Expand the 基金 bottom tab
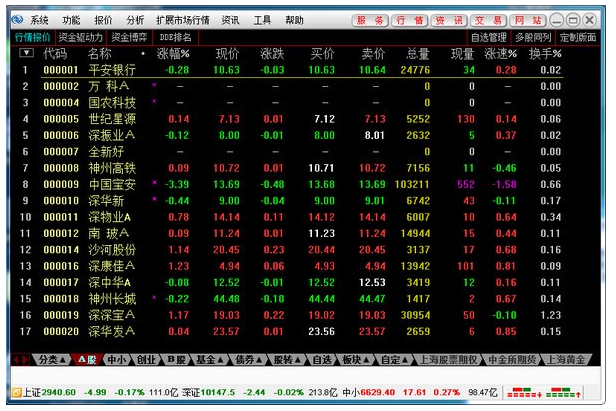The width and height of the screenshot is (616, 411). (x=209, y=360)
